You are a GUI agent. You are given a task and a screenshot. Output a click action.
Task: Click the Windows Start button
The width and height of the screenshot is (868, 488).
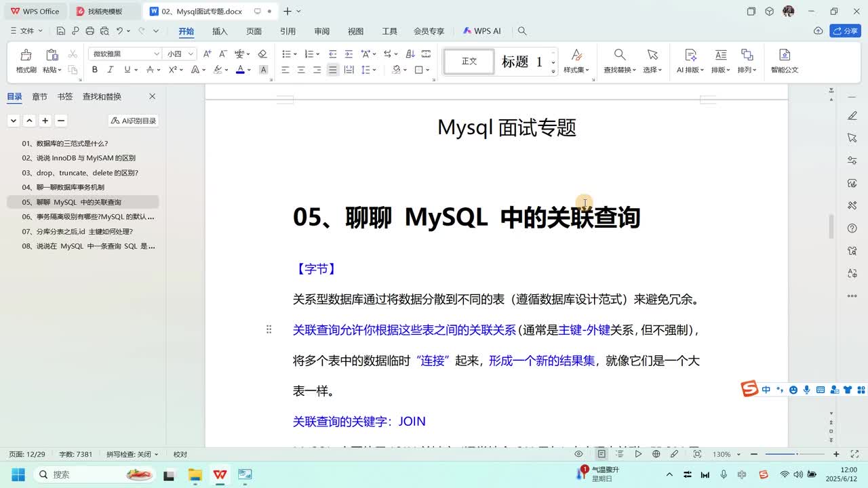click(18, 474)
